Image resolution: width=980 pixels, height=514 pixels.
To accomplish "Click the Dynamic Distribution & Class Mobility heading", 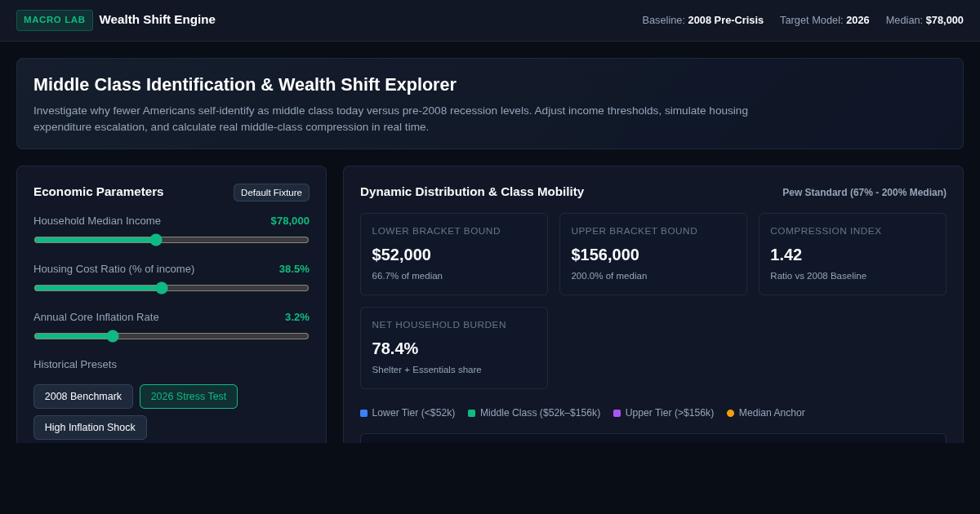I will (472, 192).
